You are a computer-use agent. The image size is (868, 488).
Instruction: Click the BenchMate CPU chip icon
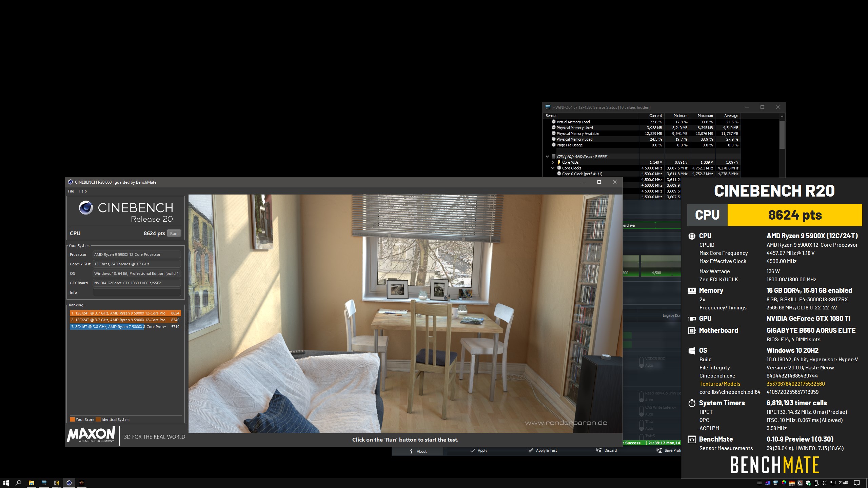(692, 236)
